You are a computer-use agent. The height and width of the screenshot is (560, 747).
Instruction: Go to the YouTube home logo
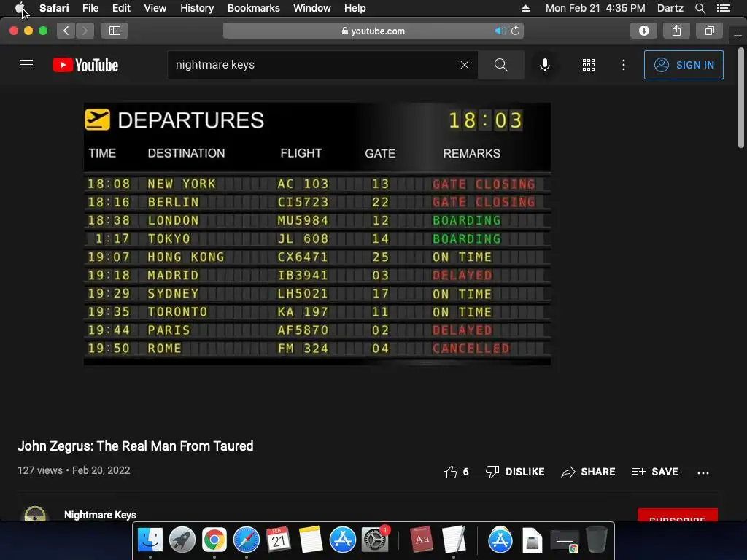[85, 65]
